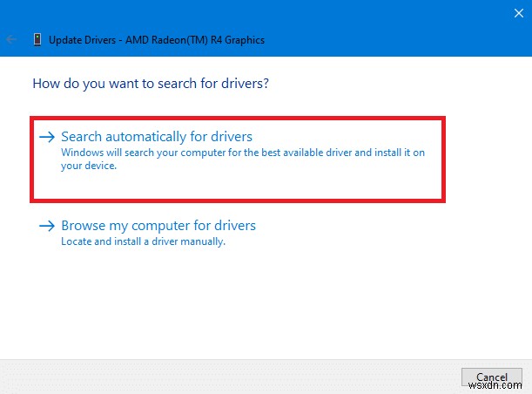Click the word 'Browse' in second option
This screenshot has height=394, width=532.
(84, 226)
